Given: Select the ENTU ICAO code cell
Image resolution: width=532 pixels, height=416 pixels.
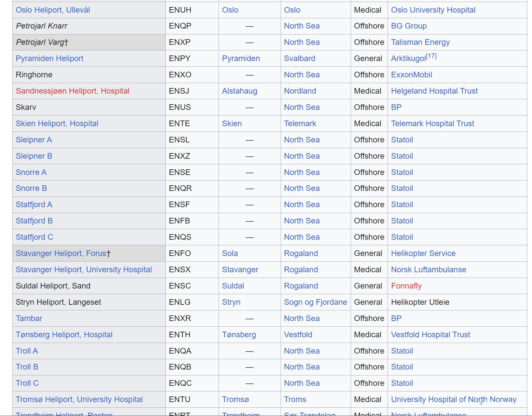Looking at the screenshot, I should 192,399.
